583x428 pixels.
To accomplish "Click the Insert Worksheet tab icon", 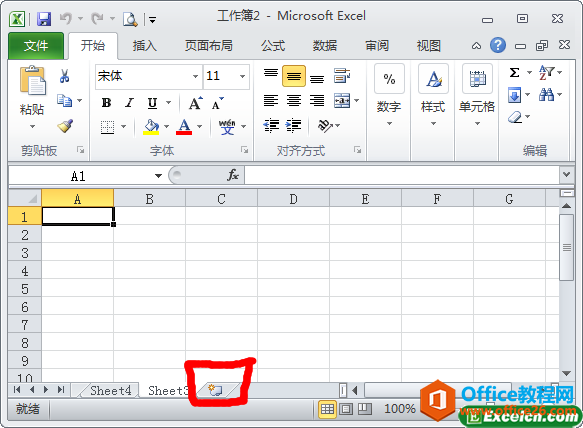I will click(x=216, y=390).
